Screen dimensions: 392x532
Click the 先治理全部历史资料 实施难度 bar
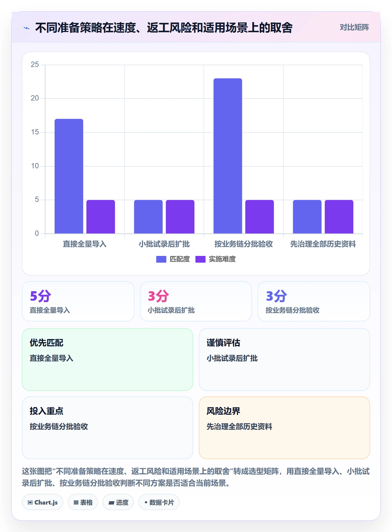pos(339,217)
